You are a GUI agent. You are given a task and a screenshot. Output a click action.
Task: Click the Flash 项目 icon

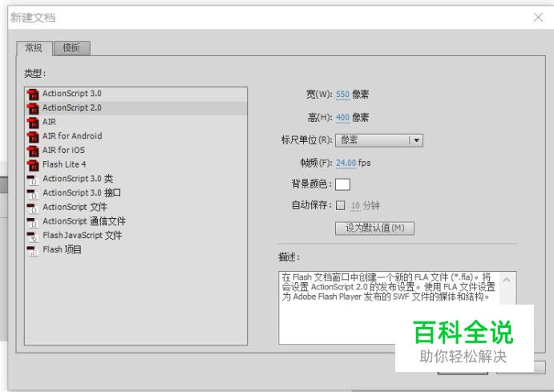point(33,250)
